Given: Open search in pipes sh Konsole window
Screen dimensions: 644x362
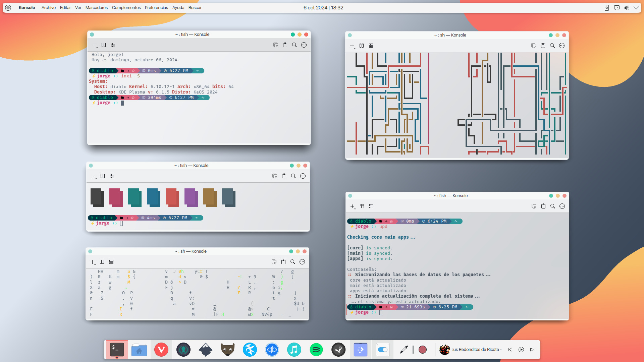Looking at the screenshot, I should (552, 46).
